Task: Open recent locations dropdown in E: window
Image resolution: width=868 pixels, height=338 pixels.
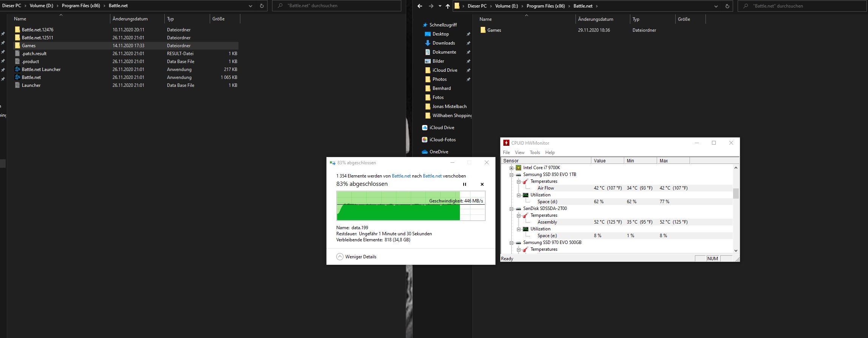Action: [x=440, y=6]
